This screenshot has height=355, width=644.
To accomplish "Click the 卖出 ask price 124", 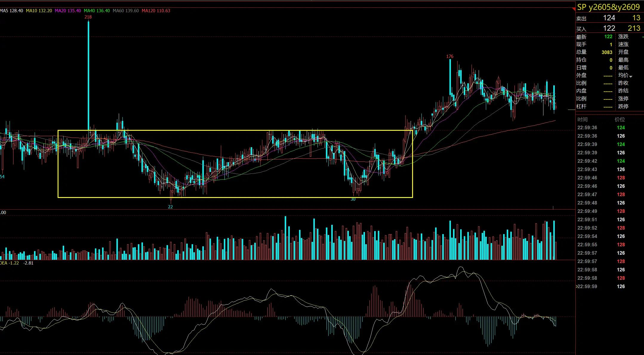I will click(x=609, y=18).
